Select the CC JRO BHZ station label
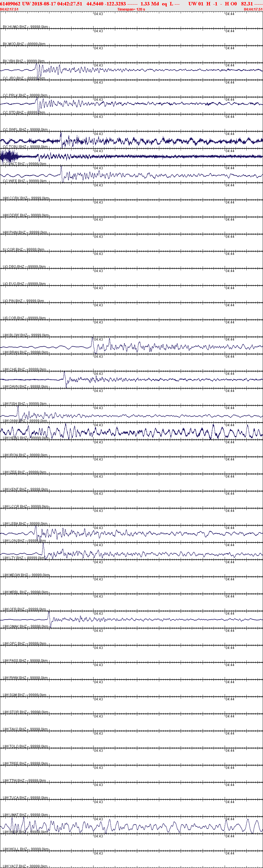The height and width of the screenshot is (868, 263). [24, 78]
